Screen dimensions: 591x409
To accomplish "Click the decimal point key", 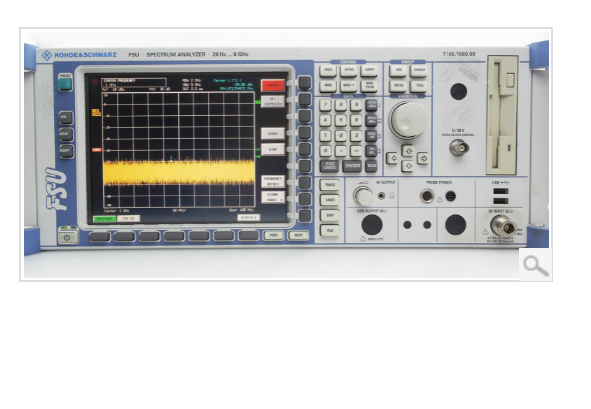I will (x=341, y=151).
